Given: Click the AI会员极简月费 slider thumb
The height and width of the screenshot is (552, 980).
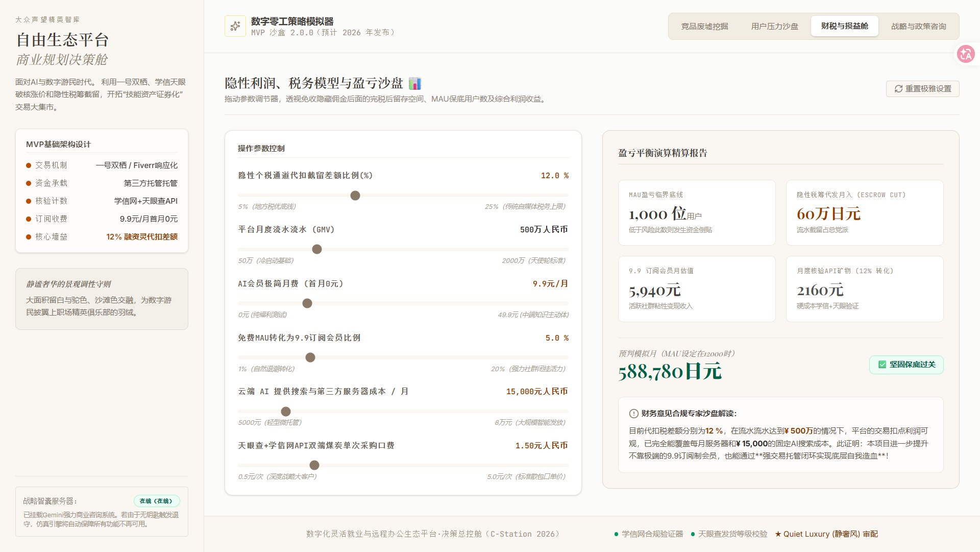Looking at the screenshot, I should point(307,303).
